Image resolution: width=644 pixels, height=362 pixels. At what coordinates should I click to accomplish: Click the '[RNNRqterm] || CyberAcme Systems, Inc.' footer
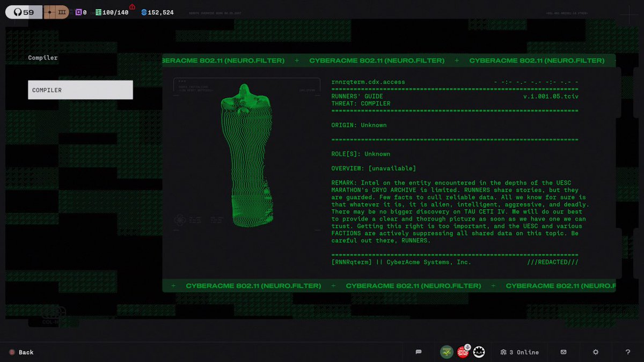tap(401, 262)
